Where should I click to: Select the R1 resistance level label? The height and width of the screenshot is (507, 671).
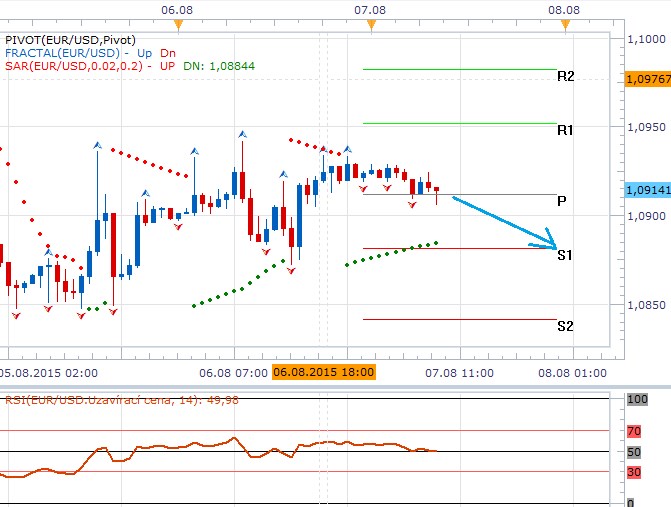point(565,130)
